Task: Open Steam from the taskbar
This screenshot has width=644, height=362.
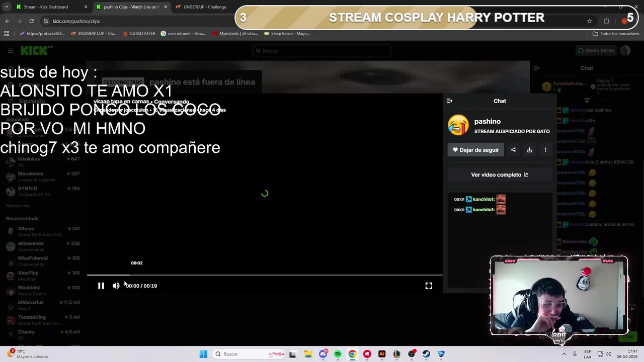Action: point(426,354)
